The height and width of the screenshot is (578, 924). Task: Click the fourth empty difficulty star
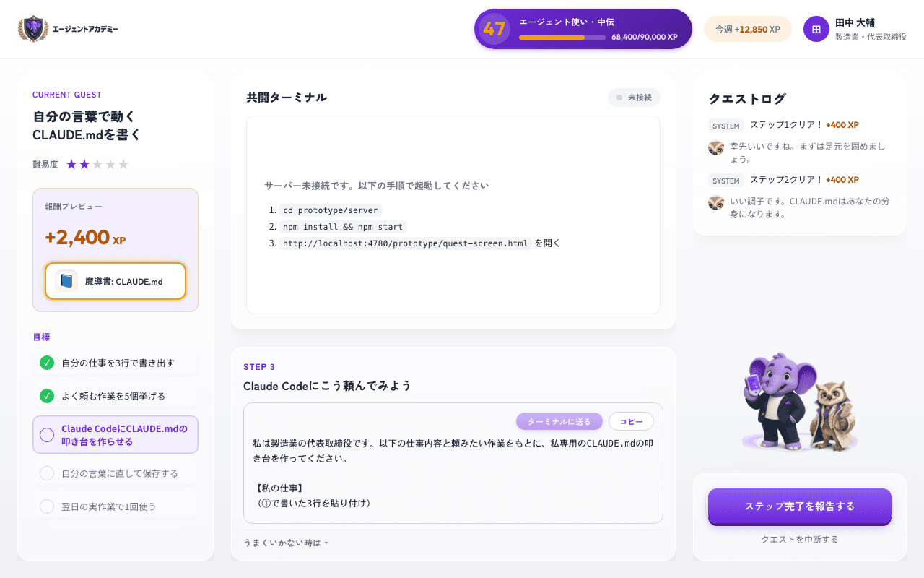(x=110, y=164)
